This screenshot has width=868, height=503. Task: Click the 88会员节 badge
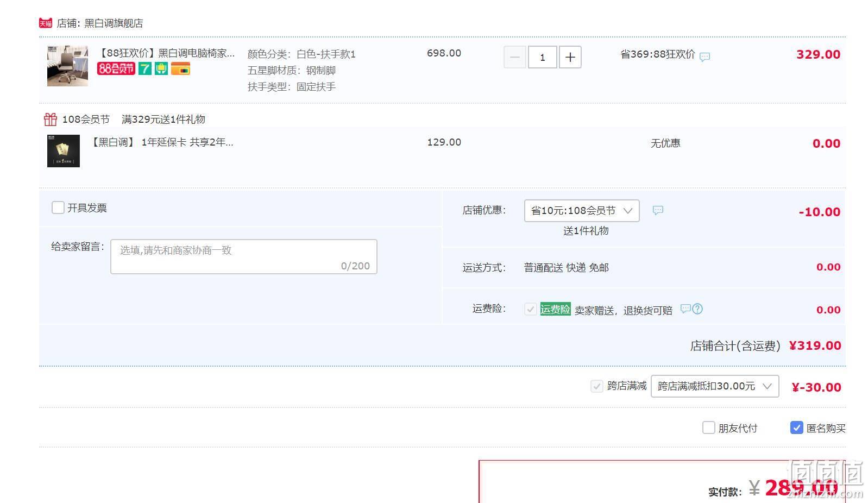click(116, 68)
